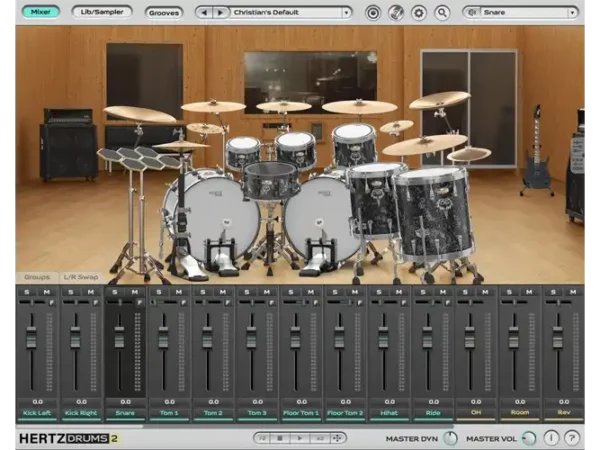This screenshot has width=600, height=450.
Task: Click the F button on Kick Right
Action: [96, 303]
